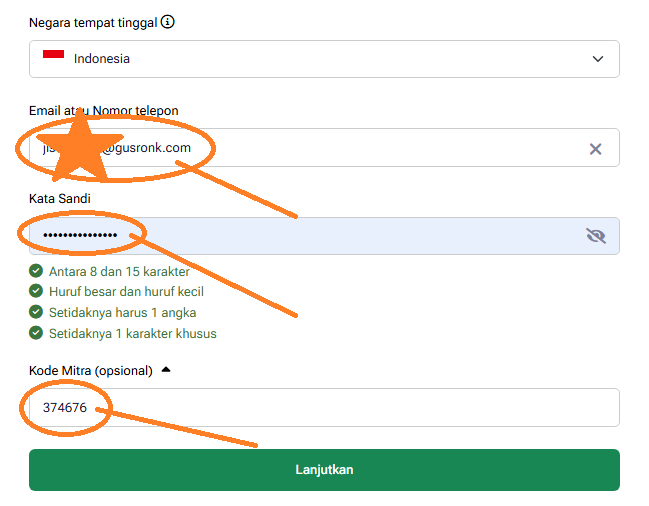Click checkmark beside Setidaknya 1 karakter khusus

[36, 334]
